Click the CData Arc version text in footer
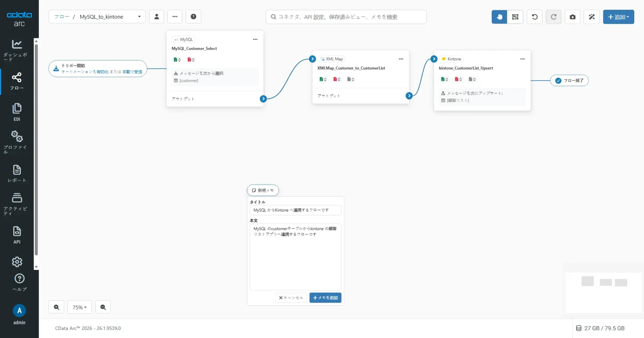The height and width of the screenshot is (338, 644). point(88,328)
